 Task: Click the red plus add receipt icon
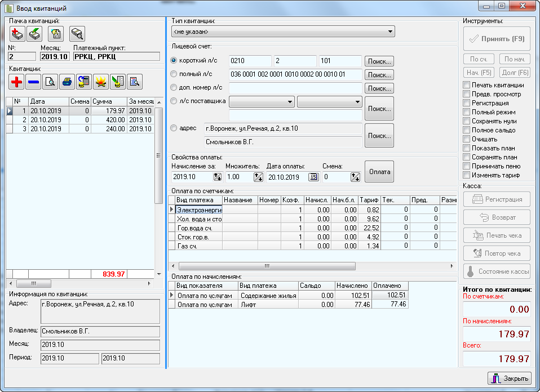[17, 82]
